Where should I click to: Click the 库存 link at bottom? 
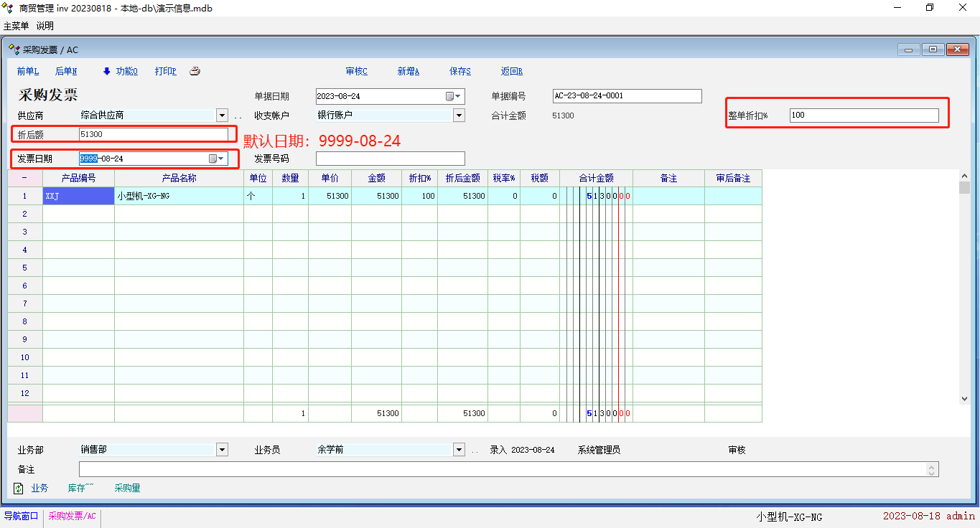[x=80, y=488]
